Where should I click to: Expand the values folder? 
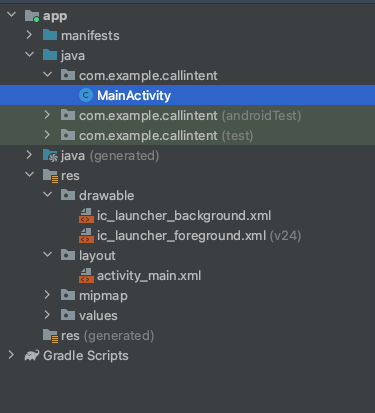[x=47, y=315]
